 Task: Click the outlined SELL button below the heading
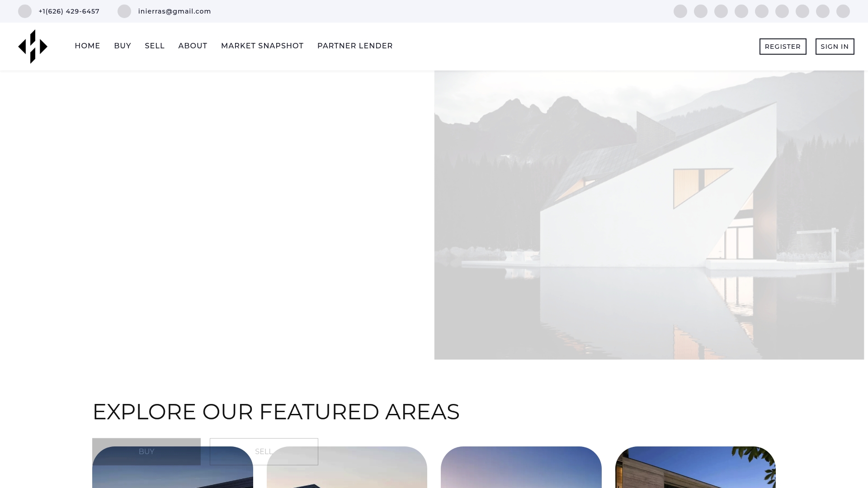click(x=264, y=451)
